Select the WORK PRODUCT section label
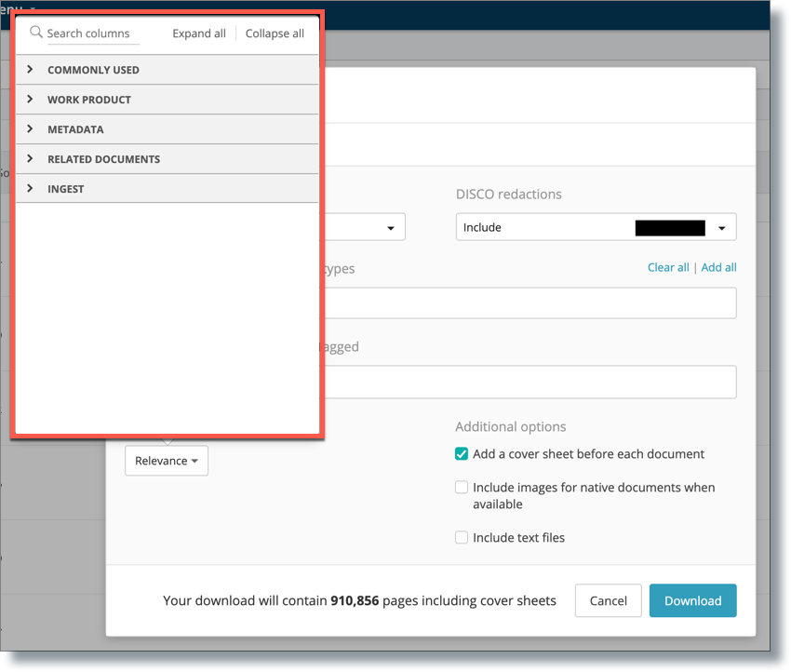 point(89,100)
